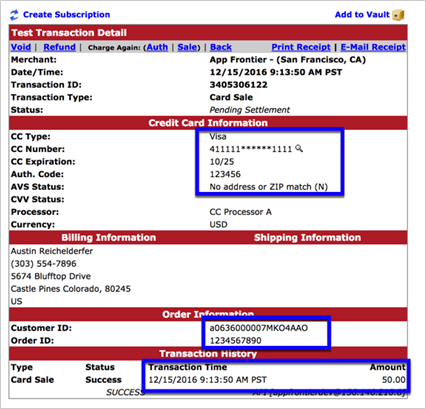The image size is (426, 409).
Task: Select the Transaction ID value 3405306122
Action: coord(238,85)
